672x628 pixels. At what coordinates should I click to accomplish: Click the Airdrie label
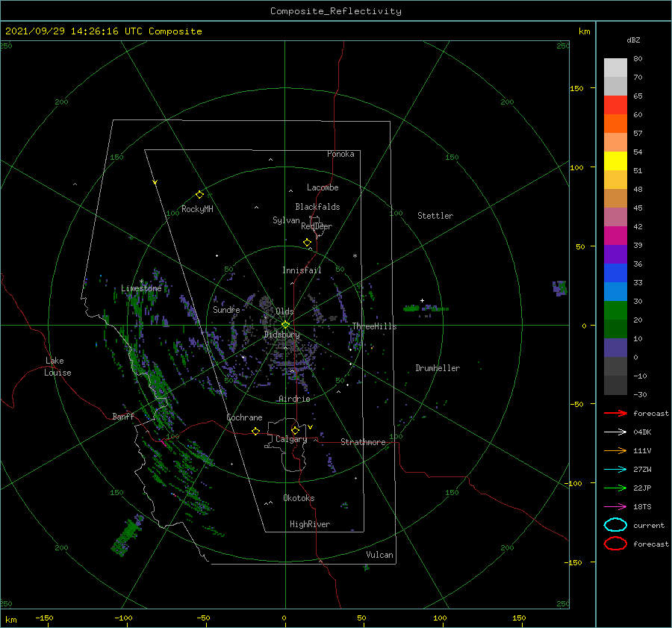pyautogui.click(x=294, y=399)
